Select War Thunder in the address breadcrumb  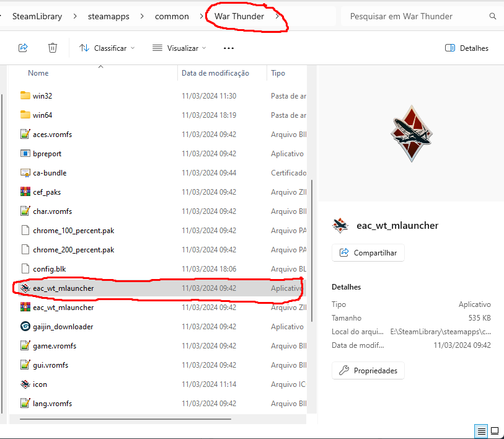tap(239, 16)
